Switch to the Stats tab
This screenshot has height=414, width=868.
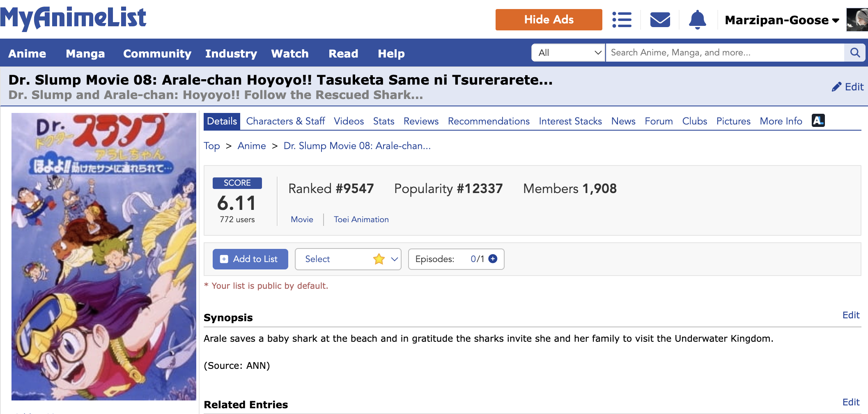384,121
